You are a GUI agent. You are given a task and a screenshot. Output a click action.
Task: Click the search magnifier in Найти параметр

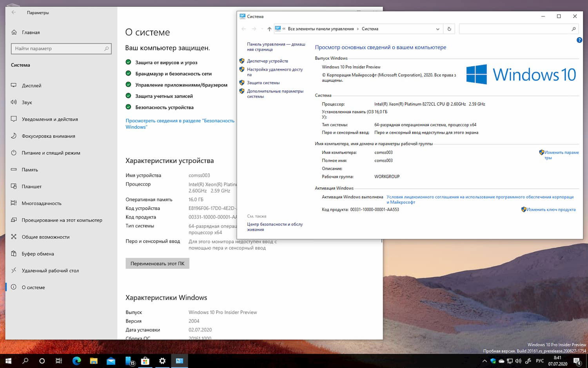click(x=106, y=49)
